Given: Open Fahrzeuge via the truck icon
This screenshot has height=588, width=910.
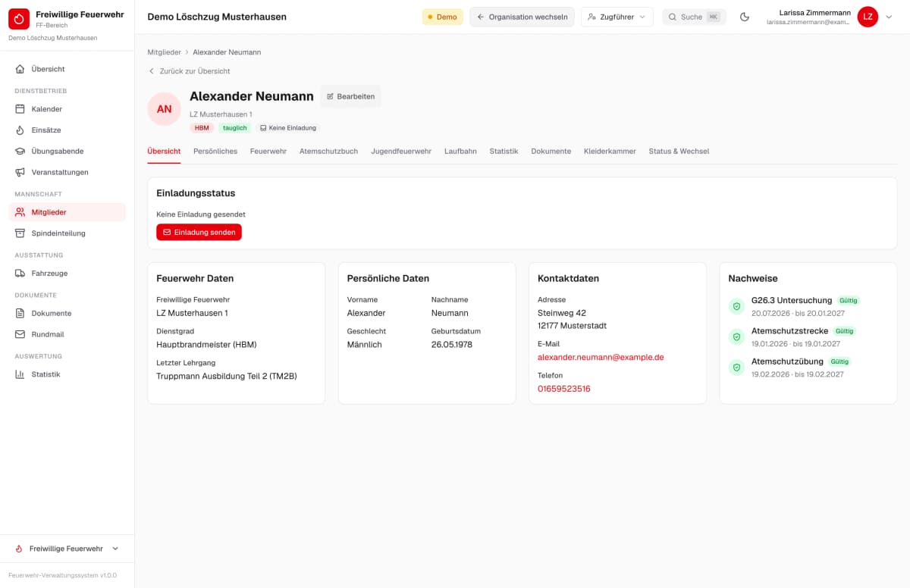Looking at the screenshot, I should tap(20, 274).
